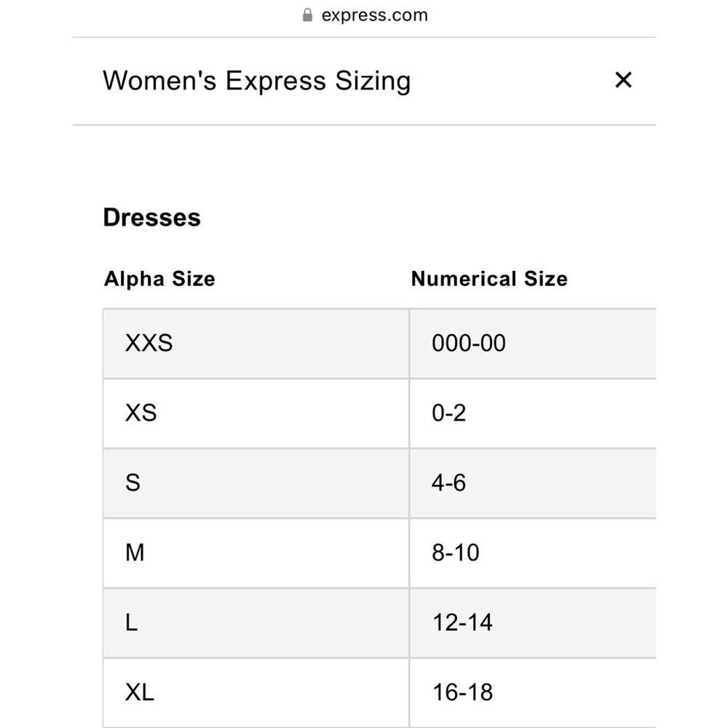Image resolution: width=728 pixels, height=728 pixels.
Task: Click the Alpha Size column header
Action: coord(159,279)
